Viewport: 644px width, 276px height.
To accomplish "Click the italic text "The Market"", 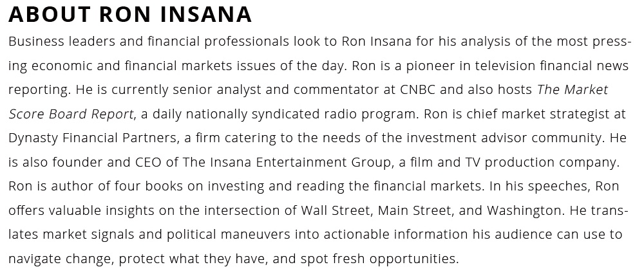I will (573, 89).
